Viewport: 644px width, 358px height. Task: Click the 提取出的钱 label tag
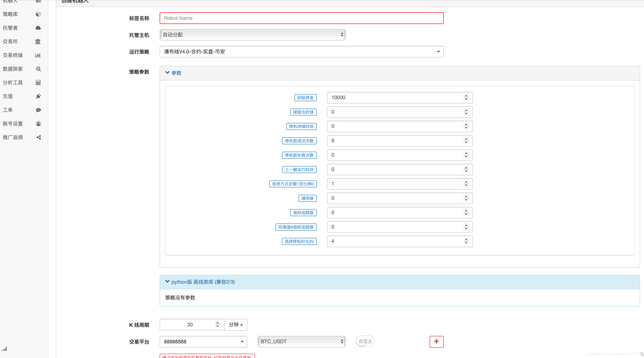pos(303,112)
